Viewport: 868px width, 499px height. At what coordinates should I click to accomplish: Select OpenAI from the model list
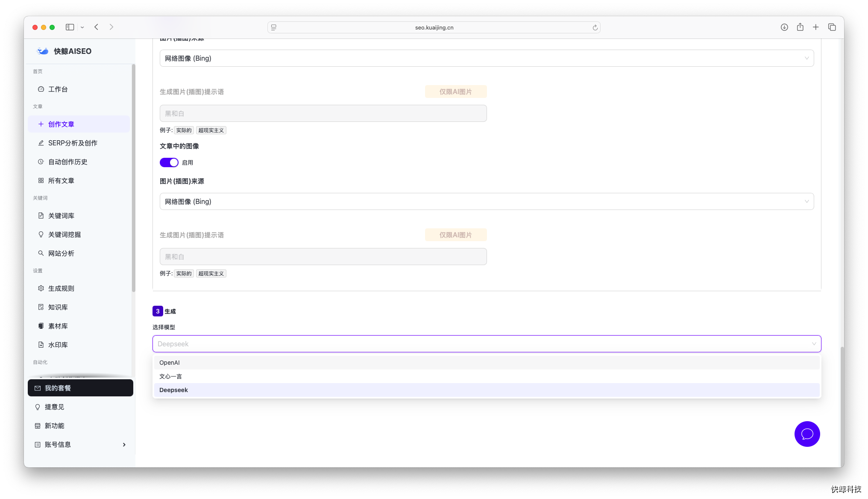click(487, 363)
